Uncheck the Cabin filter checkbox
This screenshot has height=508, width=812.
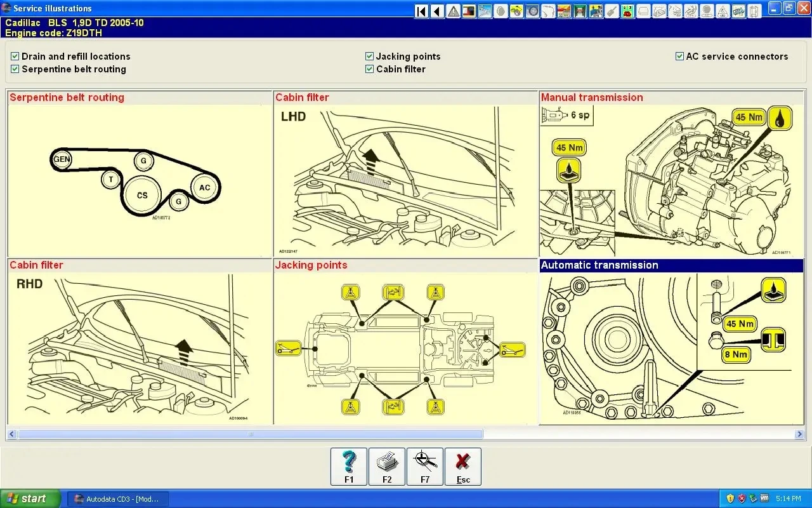pyautogui.click(x=369, y=69)
